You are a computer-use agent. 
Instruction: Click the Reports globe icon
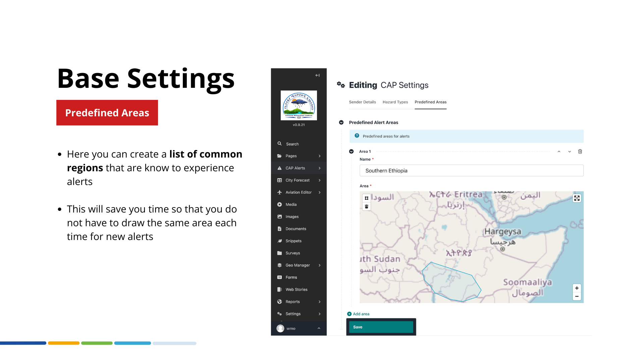[279, 302]
